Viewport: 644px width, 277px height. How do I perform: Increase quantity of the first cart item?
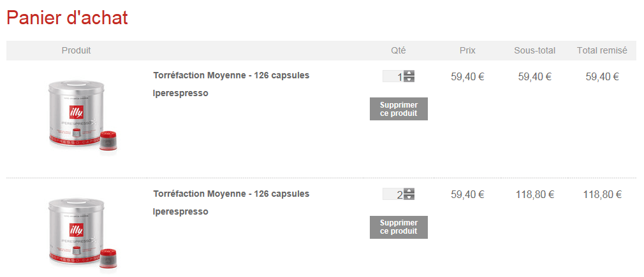(409, 73)
